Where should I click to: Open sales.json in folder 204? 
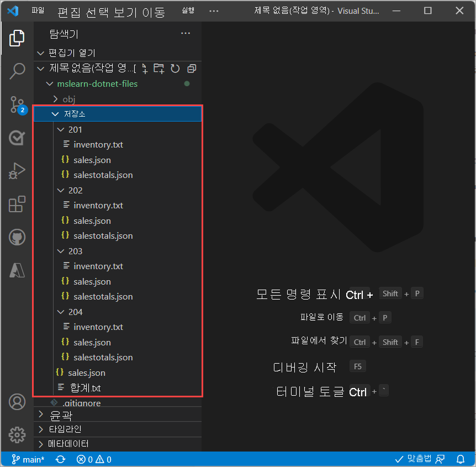tap(118, 343)
